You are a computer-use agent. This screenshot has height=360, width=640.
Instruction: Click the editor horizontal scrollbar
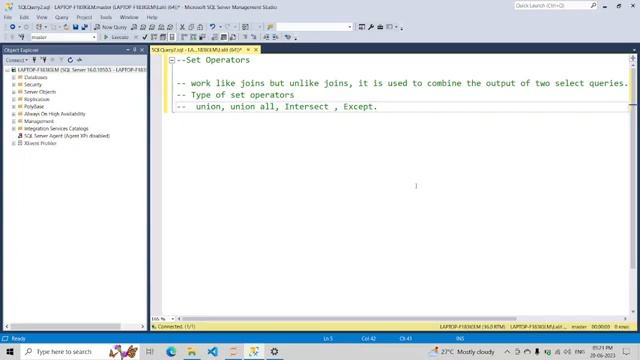349,319
